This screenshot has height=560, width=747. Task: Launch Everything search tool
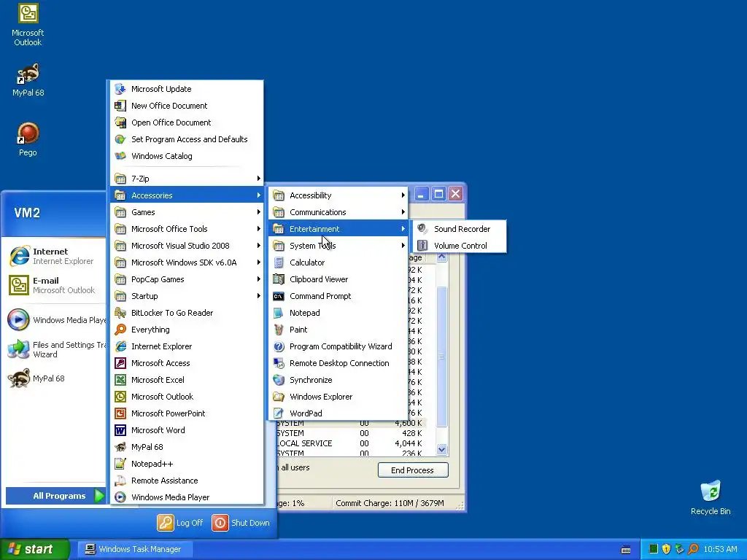tap(187, 330)
